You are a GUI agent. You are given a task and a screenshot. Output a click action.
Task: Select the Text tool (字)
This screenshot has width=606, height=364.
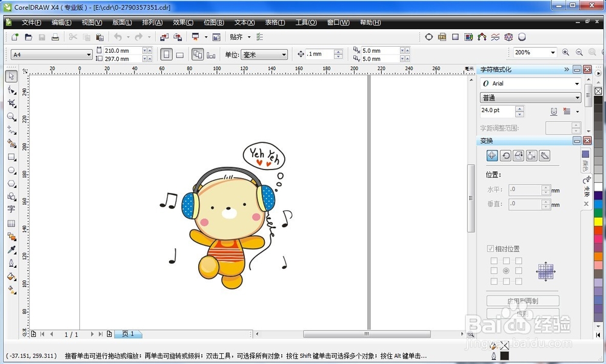pos(11,209)
